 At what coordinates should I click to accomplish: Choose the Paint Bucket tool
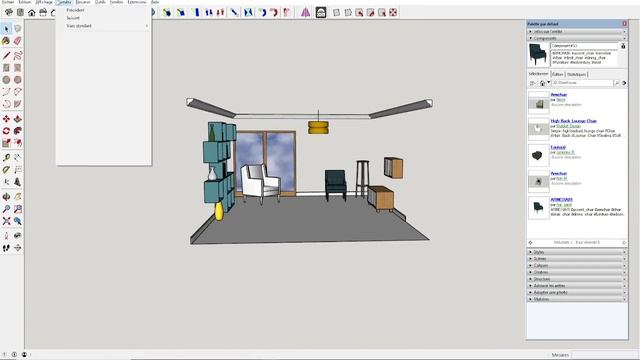click(6, 41)
